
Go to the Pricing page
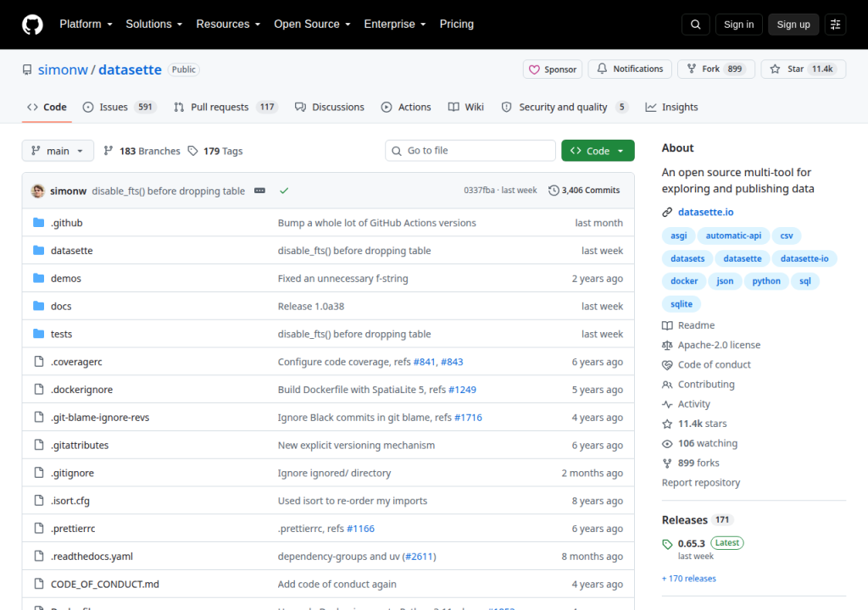tap(457, 25)
